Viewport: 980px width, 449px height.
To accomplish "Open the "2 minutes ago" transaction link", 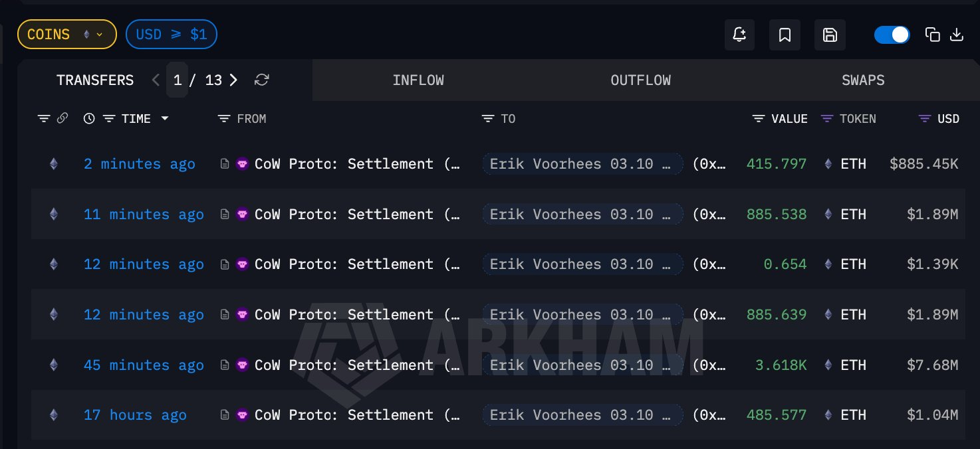I will coord(139,164).
